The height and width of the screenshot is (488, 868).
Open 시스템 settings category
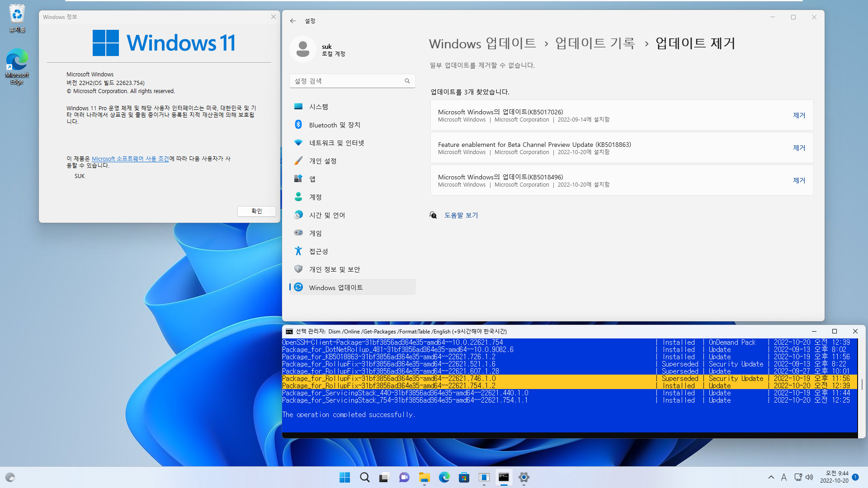(353, 107)
